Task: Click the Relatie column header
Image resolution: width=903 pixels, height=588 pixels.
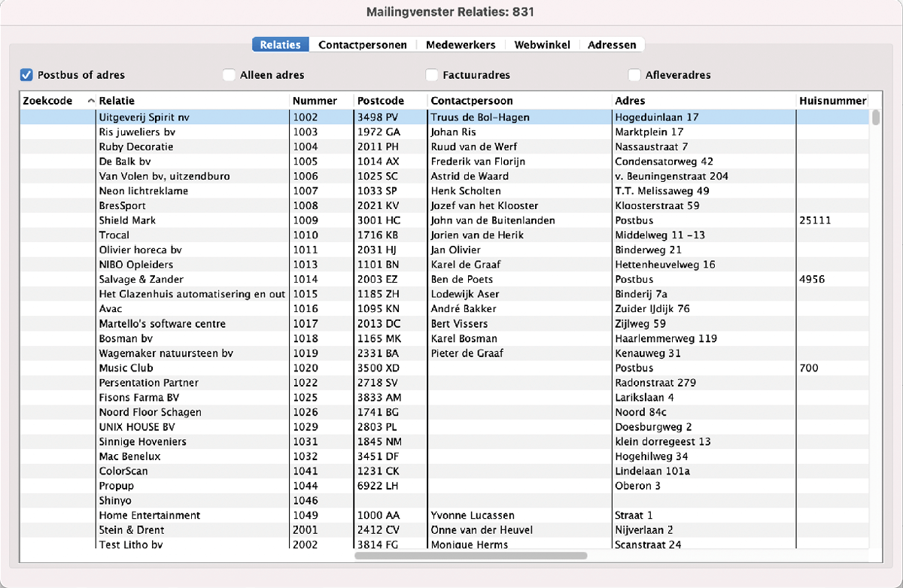Action: click(193, 101)
